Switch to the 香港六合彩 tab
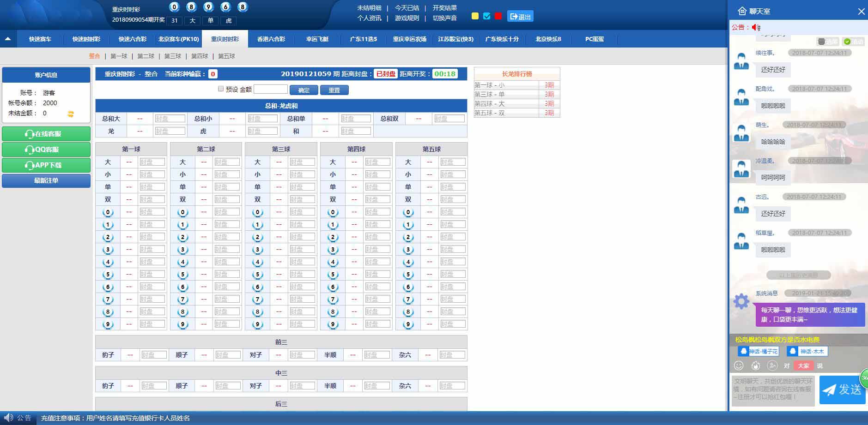 tap(271, 39)
